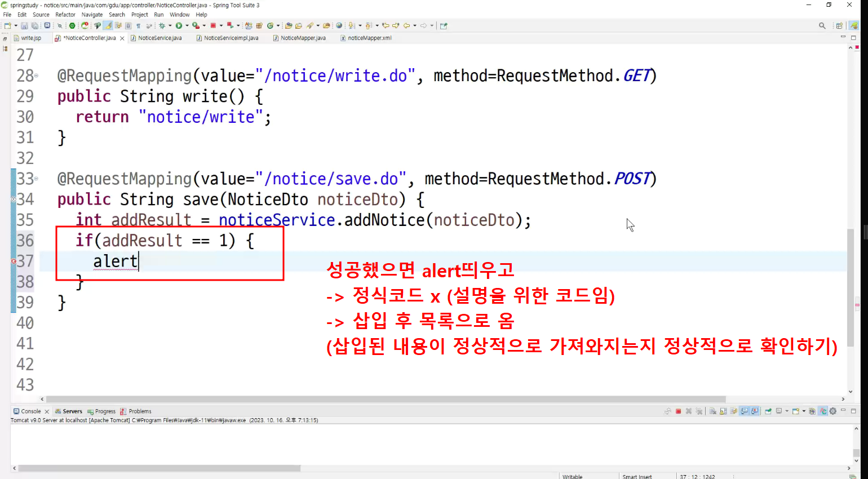The height and width of the screenshot is (479, 868).
Task: Click the New file toolbar icon
Action: (7, 25)
